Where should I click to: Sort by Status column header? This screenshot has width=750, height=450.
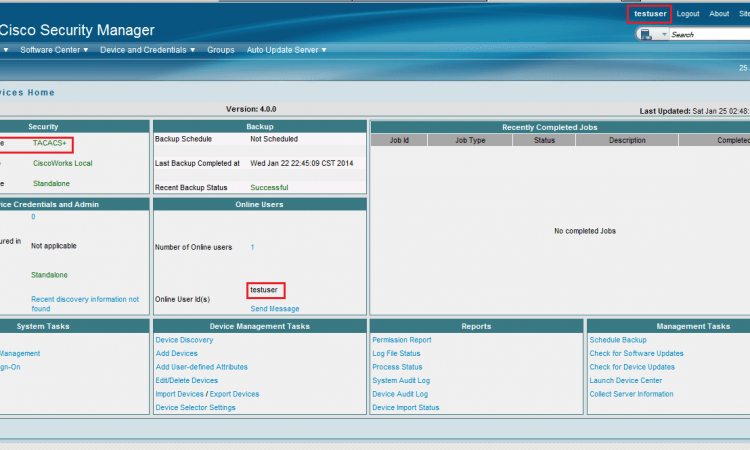[544, 140]
